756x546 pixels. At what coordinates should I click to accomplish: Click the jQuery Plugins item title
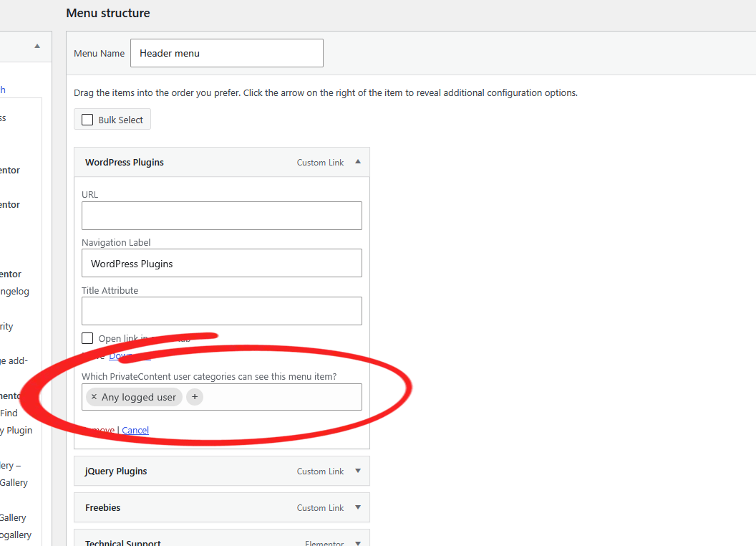pos(116,471)
